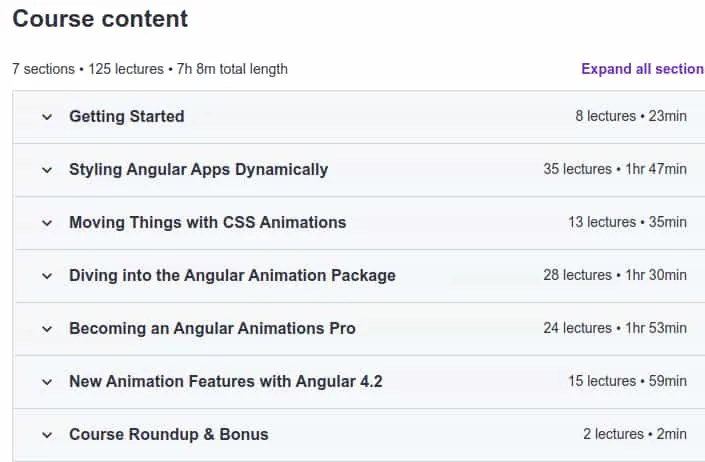This screenshot has width=705, height=462.
Task: Open Styling Angular Apps Dynamically title
Action: [x=199, y=170]
